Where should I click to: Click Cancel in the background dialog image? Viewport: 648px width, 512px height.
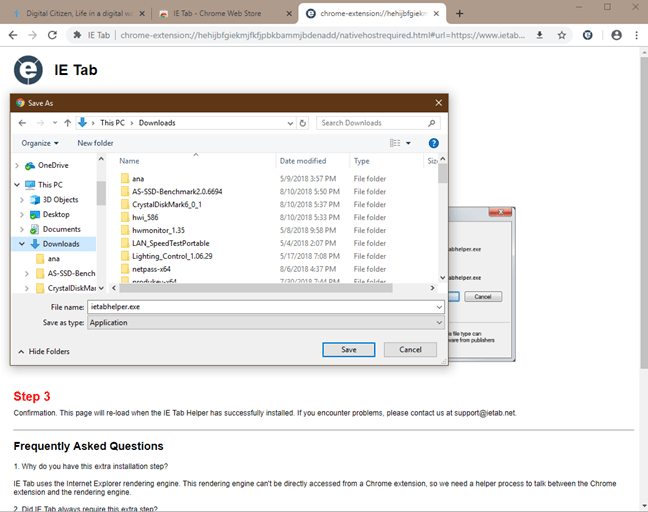tap(483, 297)
